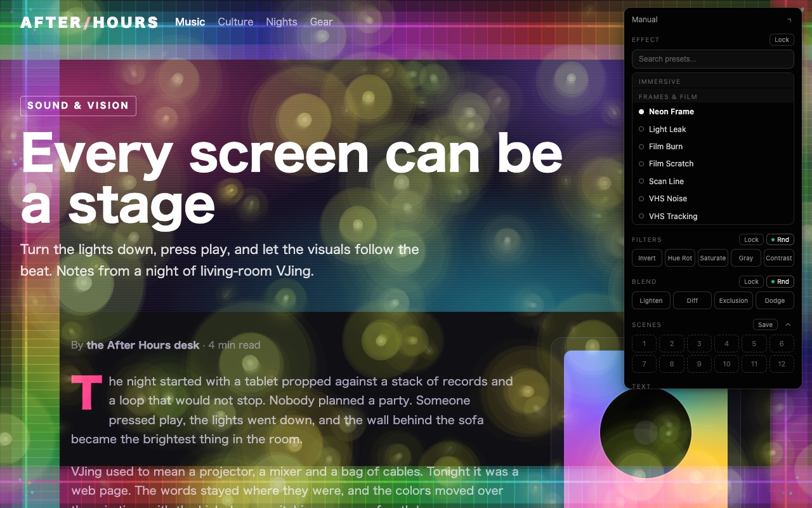812x508 pixels.
Task: Toggle the Invert filter
Action: [x=647, y=258]
